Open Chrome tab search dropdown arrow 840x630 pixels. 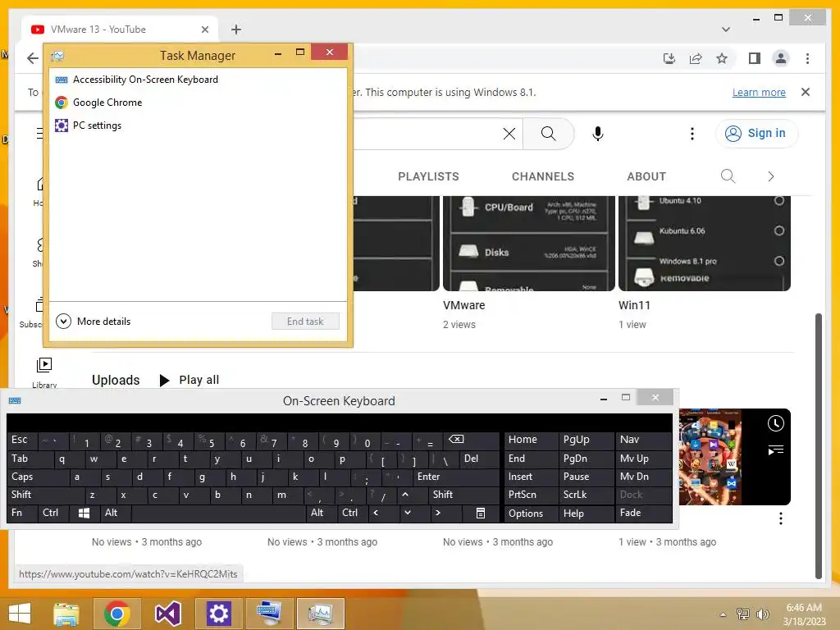click(726, 30)
